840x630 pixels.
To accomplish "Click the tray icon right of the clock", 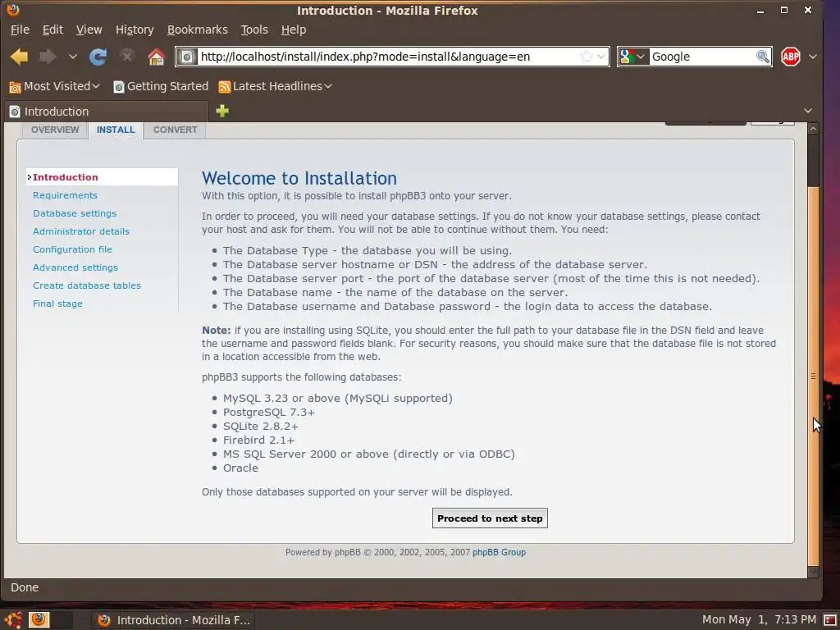I will tap(830, 620).
